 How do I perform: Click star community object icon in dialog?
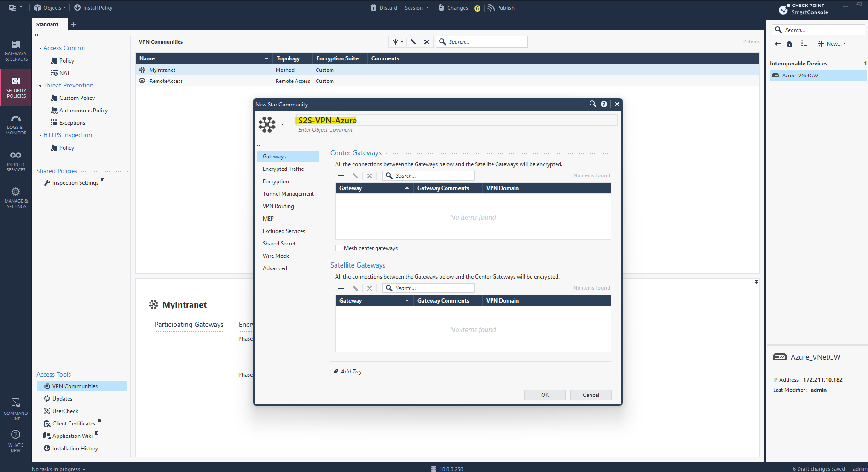[x=267, y=124]
